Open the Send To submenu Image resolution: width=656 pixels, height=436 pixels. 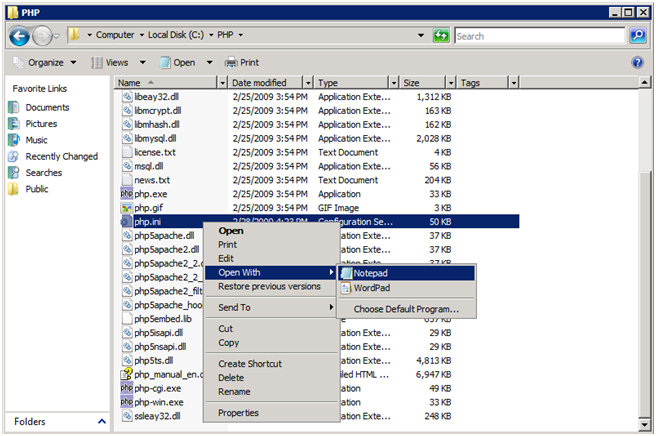click(271, 308)
